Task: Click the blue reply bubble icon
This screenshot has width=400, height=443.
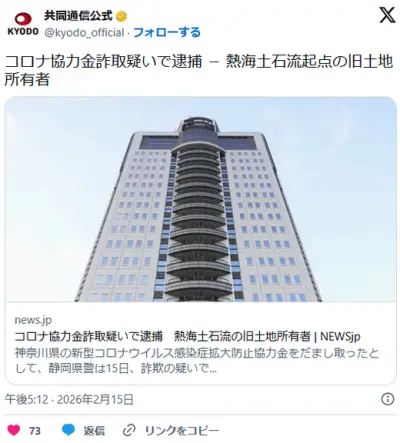Action: 68,430
